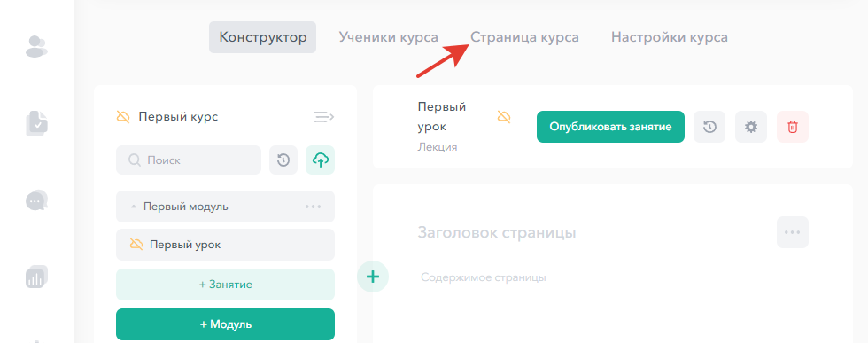Click the Содержимое страницы content area
This screenshot has height=343, width=868.
click(484, 277)
